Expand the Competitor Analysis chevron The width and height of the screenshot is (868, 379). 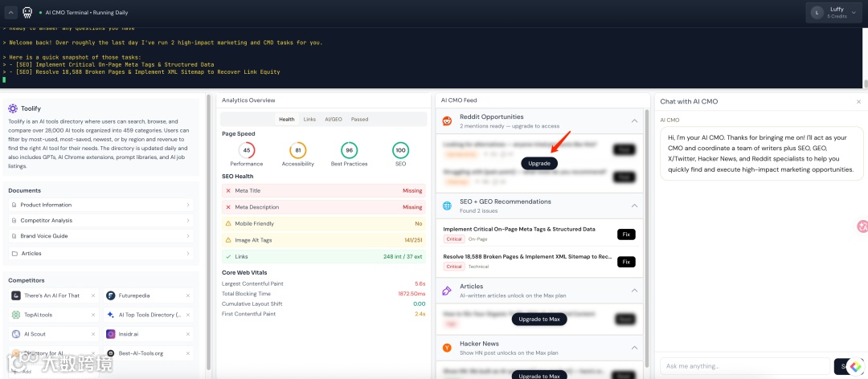pyautogui.click(x=187, y=220)
